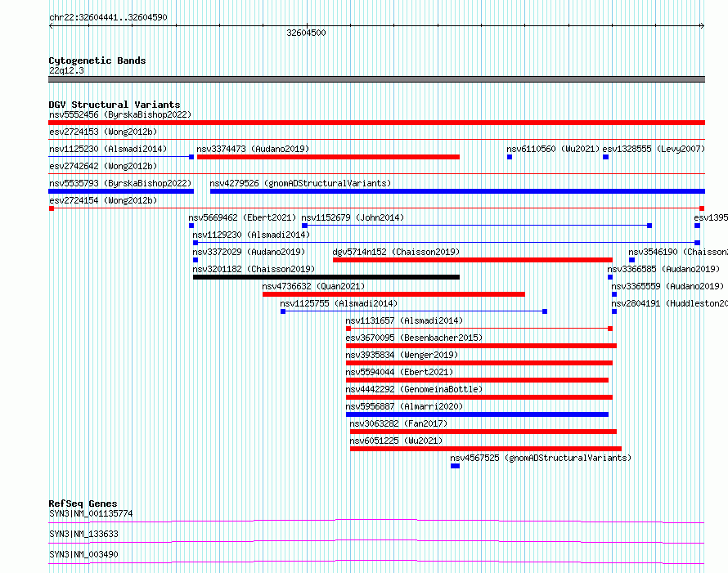
Task: Click the red nsv6051225 variant bar
Action: (x=486, y=449)
